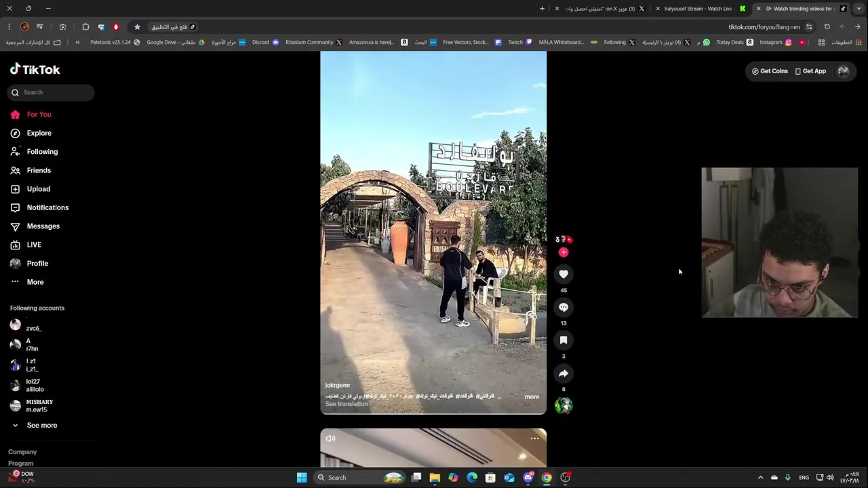This screenshot has width=868, height=488.
Task: Open Microsoft Store from taskbar
Action: coord(490,478)
